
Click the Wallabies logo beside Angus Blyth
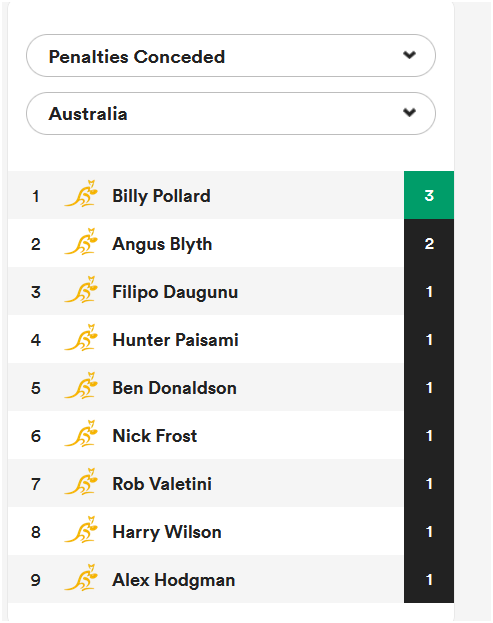point(81,242)
